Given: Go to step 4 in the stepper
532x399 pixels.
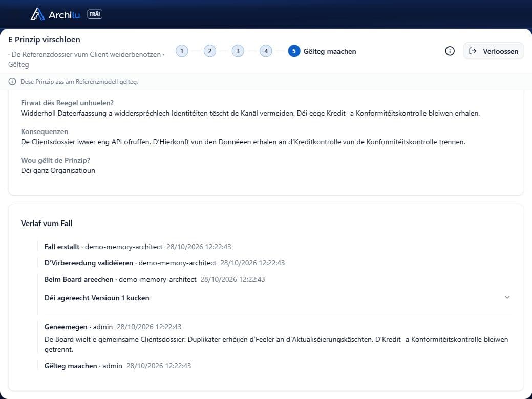Looking at the screenshot, I should click(266, 51).
